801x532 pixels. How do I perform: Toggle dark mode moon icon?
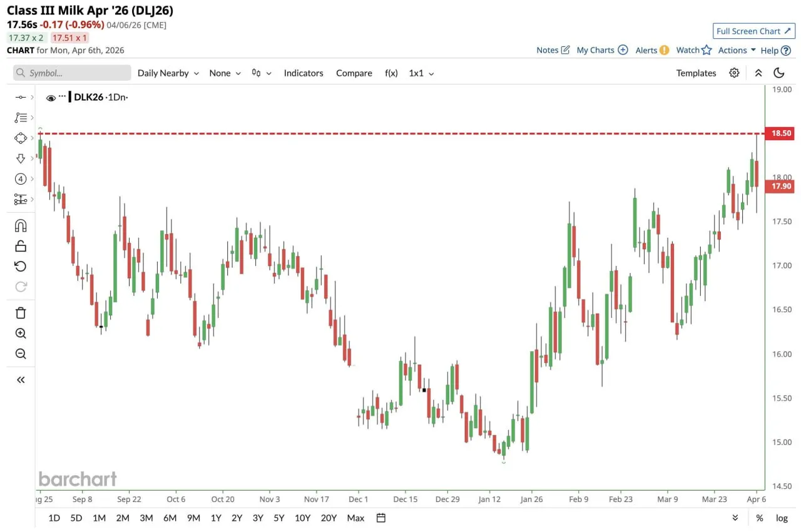coord(779,73)
